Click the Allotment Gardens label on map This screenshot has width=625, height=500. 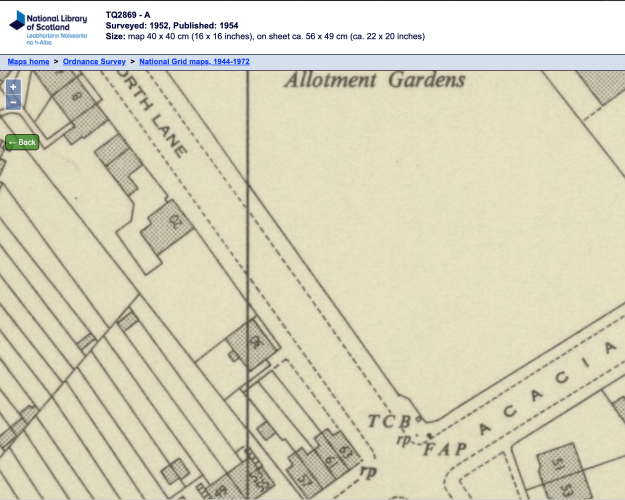(374, 80)
